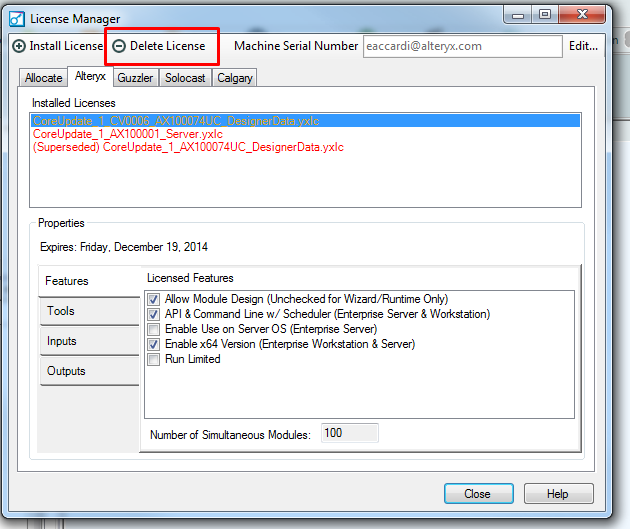Maximize the License Manager window

[x=545, y=15]
